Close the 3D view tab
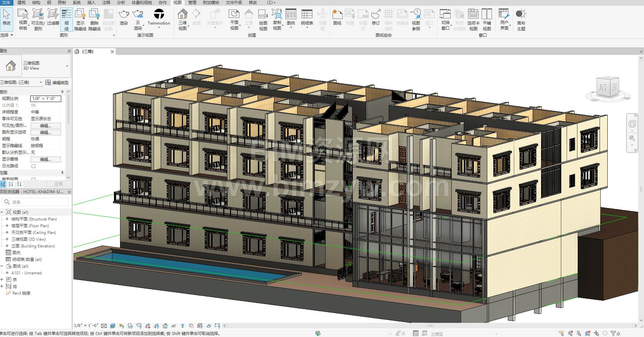This screenshot has height=337, width=644. coord(112,52)
